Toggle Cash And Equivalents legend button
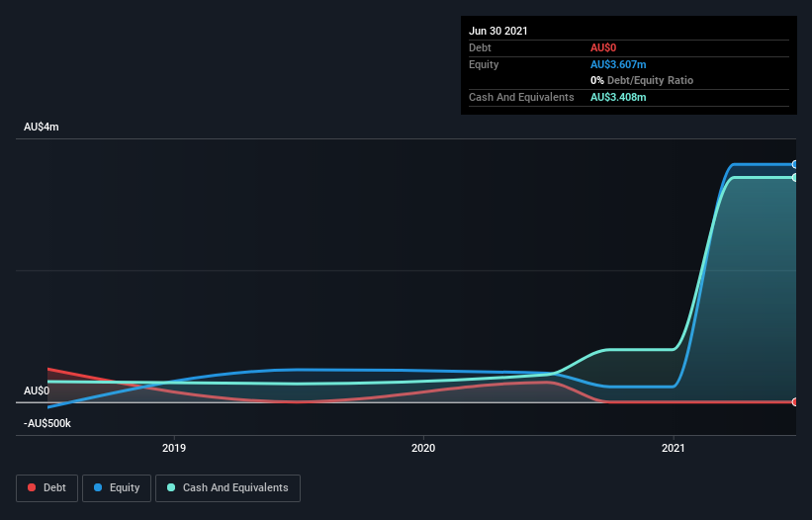812x520 pixels. tap(227, 488)
